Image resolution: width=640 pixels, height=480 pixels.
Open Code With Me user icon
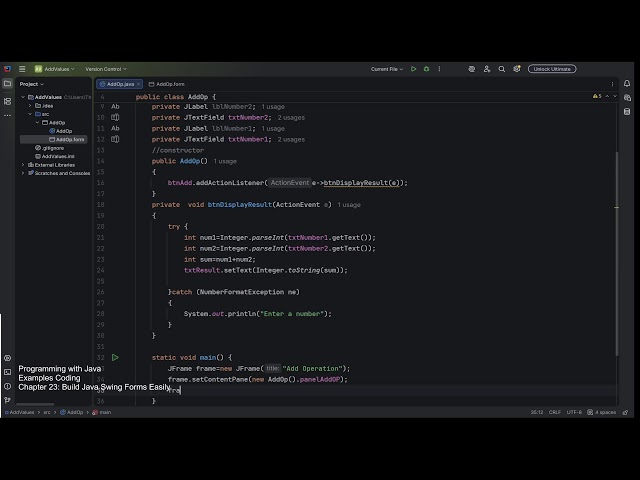(487, 69)
